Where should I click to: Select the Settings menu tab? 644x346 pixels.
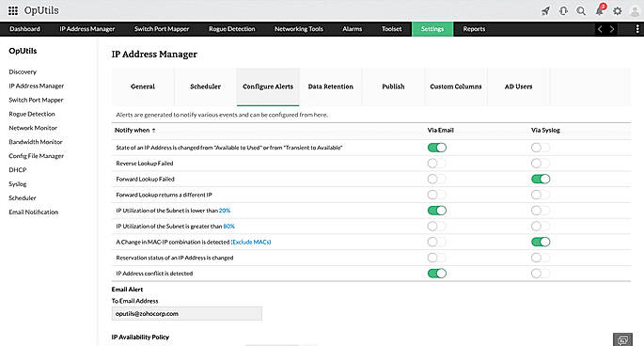tap(432, 29)
